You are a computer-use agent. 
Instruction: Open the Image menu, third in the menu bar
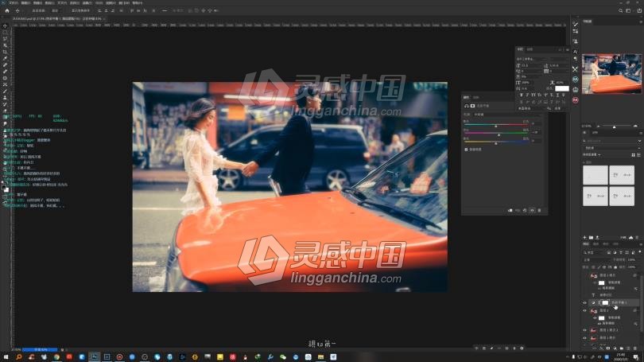tap(37, 3)
